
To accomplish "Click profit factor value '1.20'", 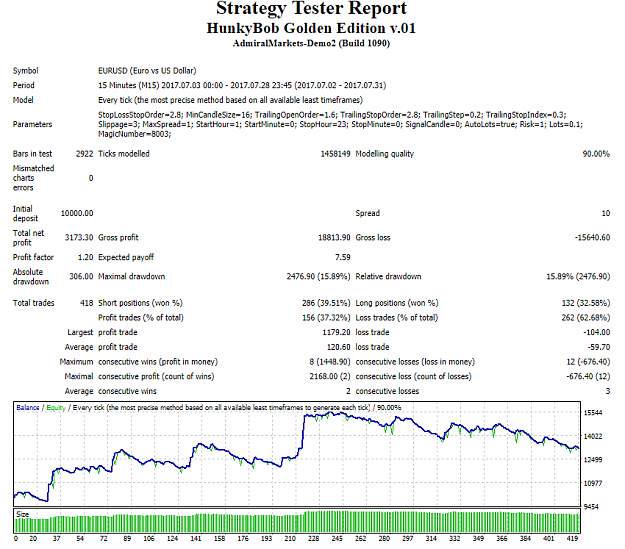I will pyautogui.click(x=85, y=258).
